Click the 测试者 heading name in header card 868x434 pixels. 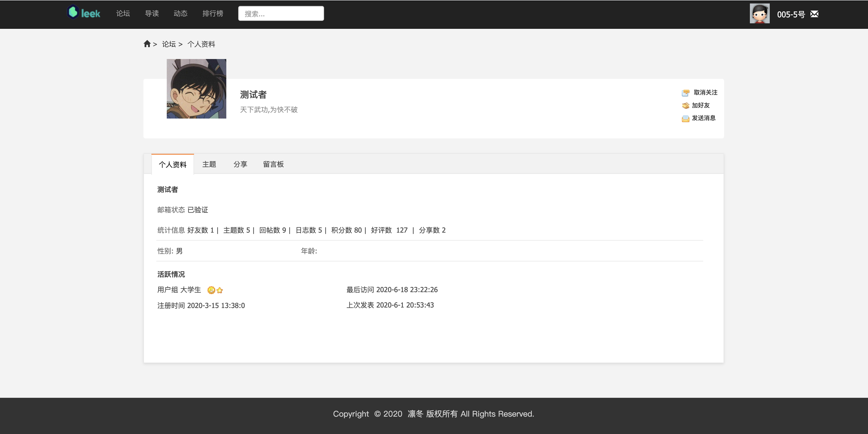coord(253,94)
